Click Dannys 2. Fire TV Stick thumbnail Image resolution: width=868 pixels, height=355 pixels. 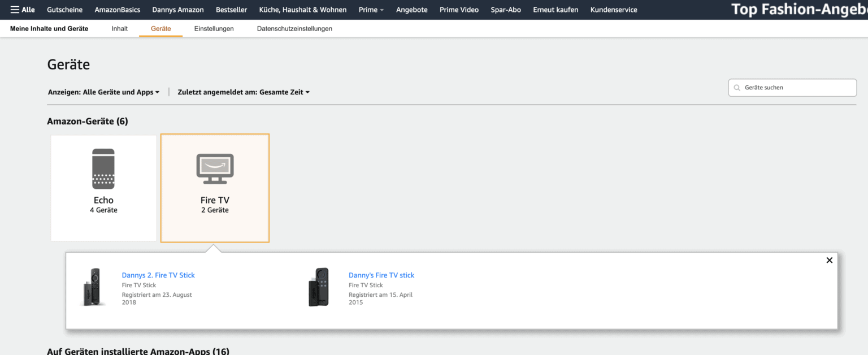(x=94, y=287)
